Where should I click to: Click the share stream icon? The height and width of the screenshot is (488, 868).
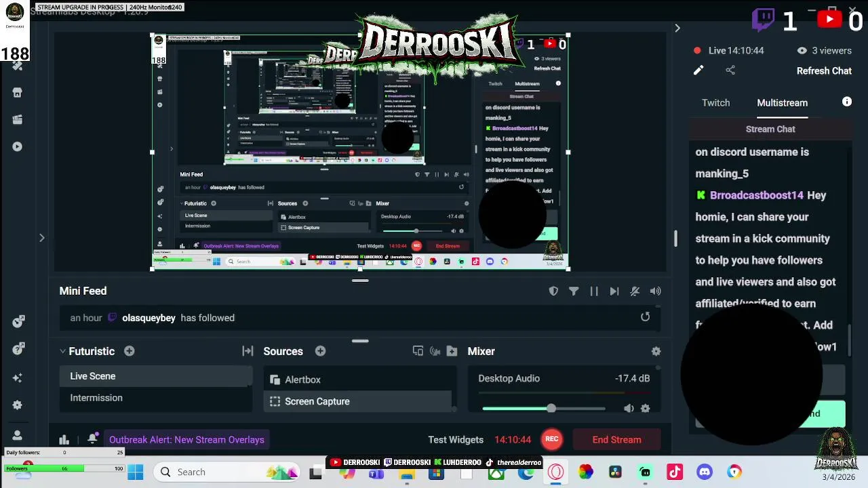730,70
